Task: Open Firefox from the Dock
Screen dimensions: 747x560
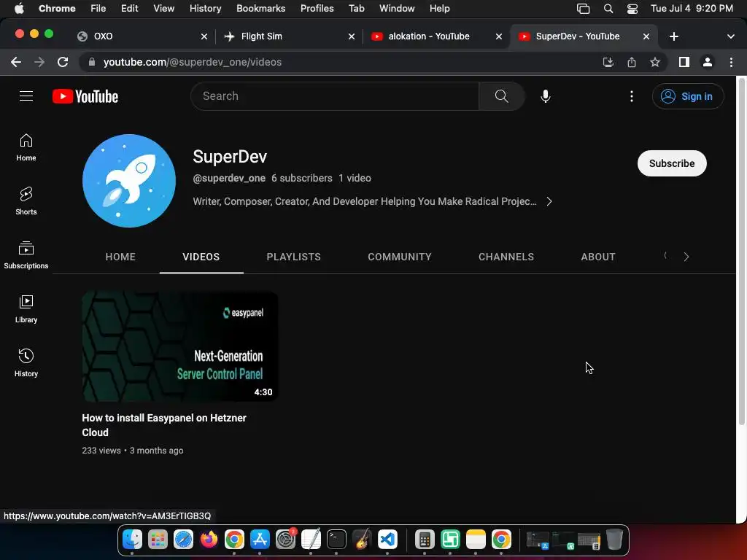Action: [x=209, y=540]
